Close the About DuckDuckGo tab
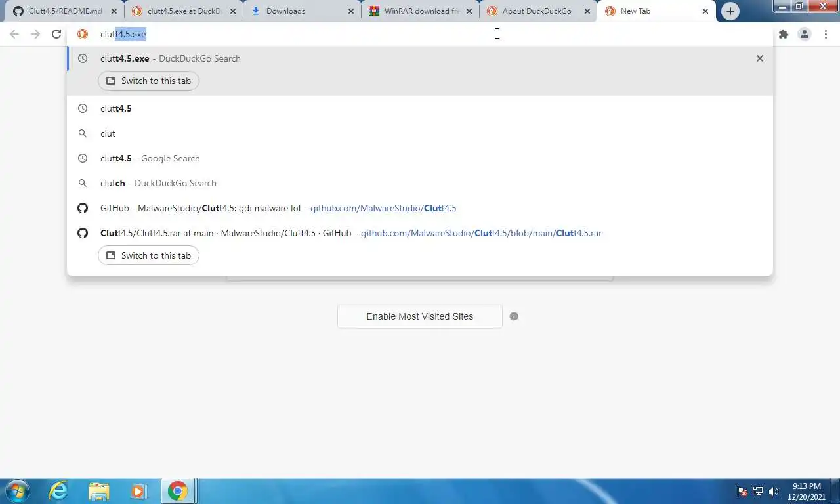Viewport: 840px width, 504px height. pos(587,11)
